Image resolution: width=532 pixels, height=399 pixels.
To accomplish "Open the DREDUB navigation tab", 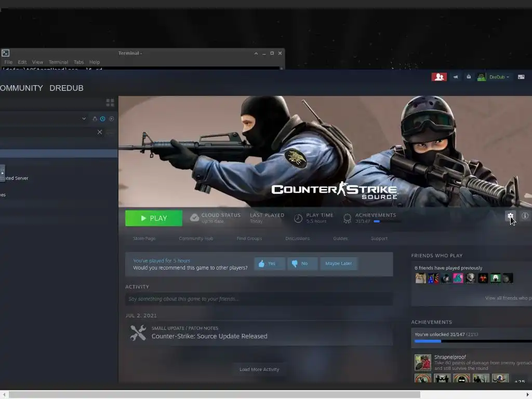I will (66, 88).
